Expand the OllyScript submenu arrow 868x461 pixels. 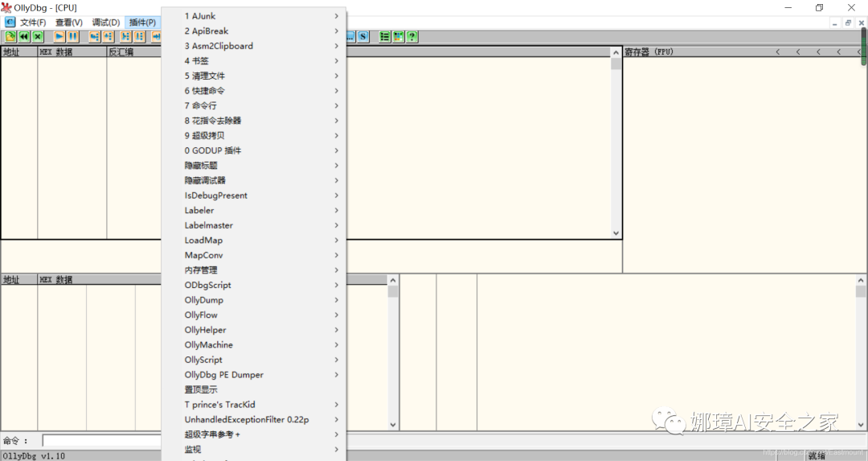(x=337, y=360)
